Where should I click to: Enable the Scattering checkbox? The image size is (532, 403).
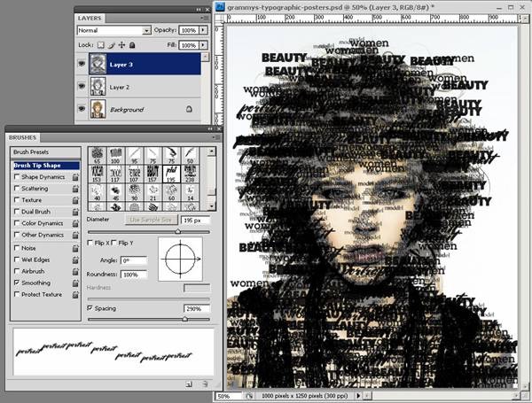point(16,188)
